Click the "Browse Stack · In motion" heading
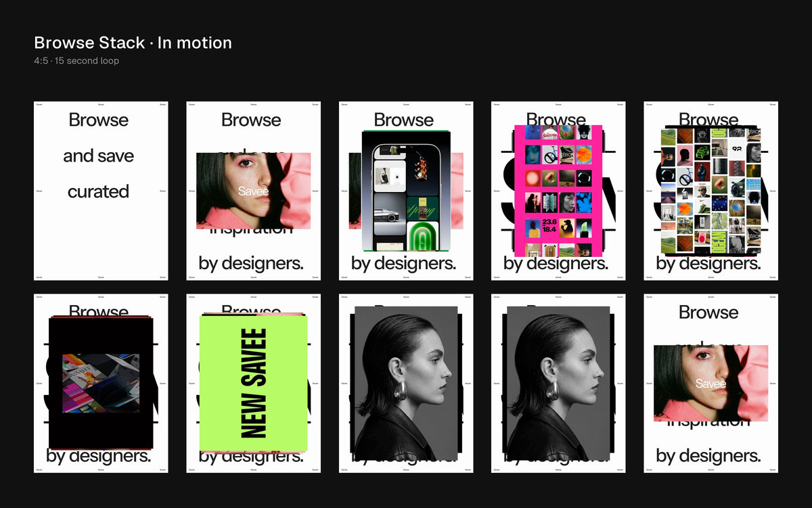The height and width of the screenshot is (508, 812). 133,43
